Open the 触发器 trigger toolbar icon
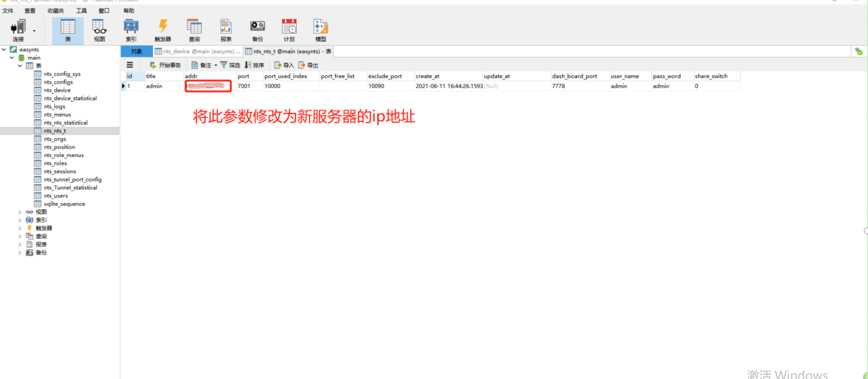This screenshot has height=379, width=868. 163,30
